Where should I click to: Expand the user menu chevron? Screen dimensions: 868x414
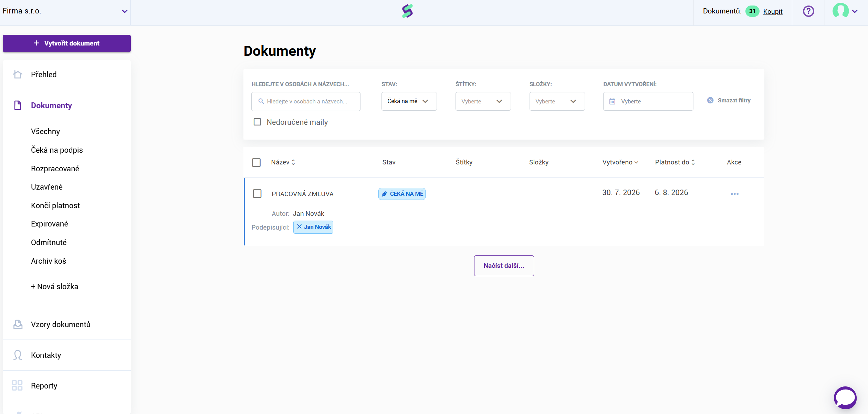click(855, 11)
